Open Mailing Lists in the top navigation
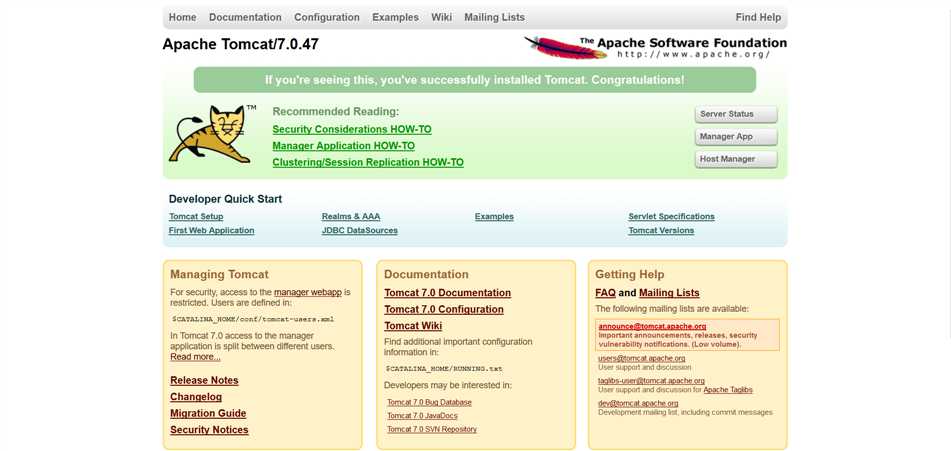 pyautogui.click(x=494, y=18)
